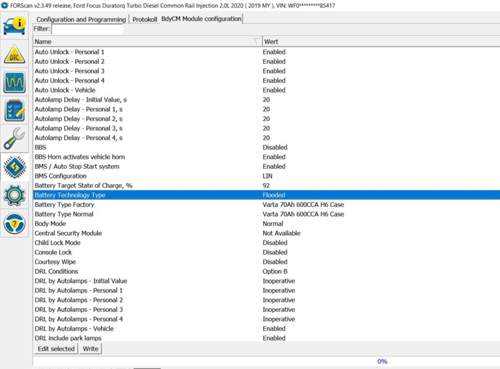Image resolution: width=500 pixels, height=369 pixels.
Task: Click the FORScan app icon in title bar
Action: pyautogui.click(x=4, y=5)
